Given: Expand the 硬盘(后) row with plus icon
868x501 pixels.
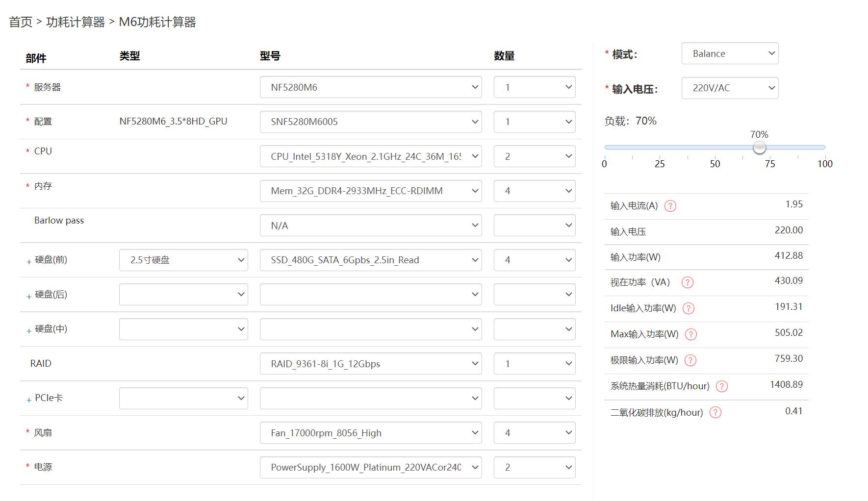Looking at the screenshot, I should (x=29, y=296).
